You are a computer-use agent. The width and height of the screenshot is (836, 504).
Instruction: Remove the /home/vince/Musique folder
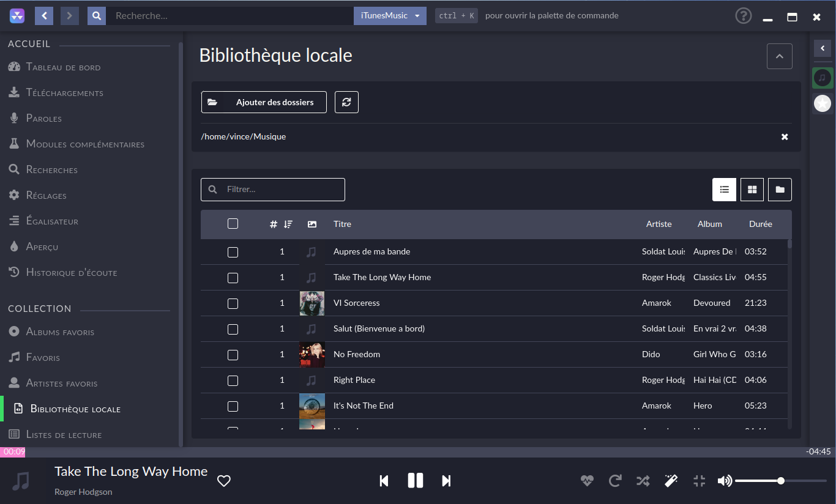coord(785,137)
